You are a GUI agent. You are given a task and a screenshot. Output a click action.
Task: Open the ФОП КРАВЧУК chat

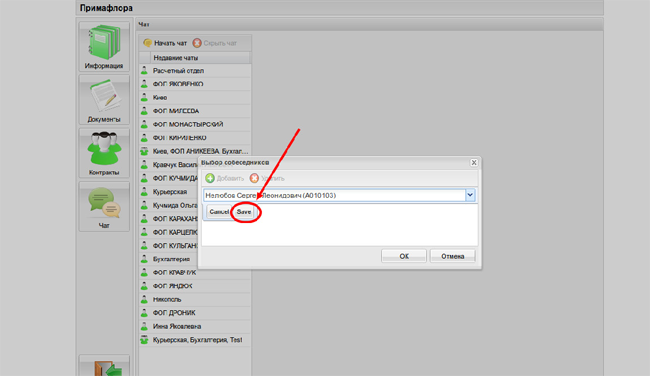(195, 272)
